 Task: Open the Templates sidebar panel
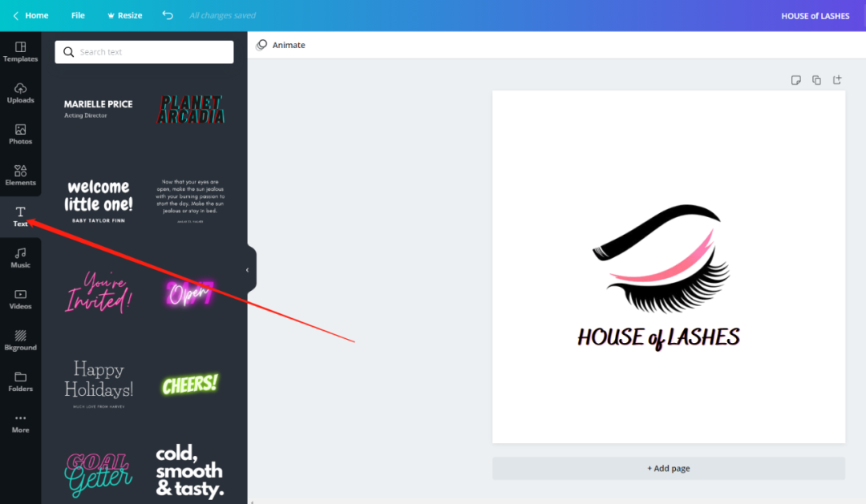point(20,52)
